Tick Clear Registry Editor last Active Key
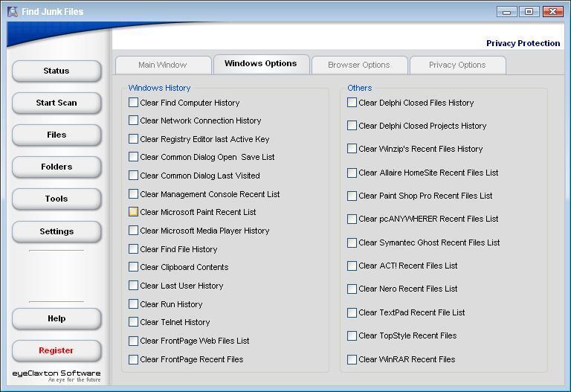This screenshot has height=392, width=571. pyautogui.click(x=133, y=139)
